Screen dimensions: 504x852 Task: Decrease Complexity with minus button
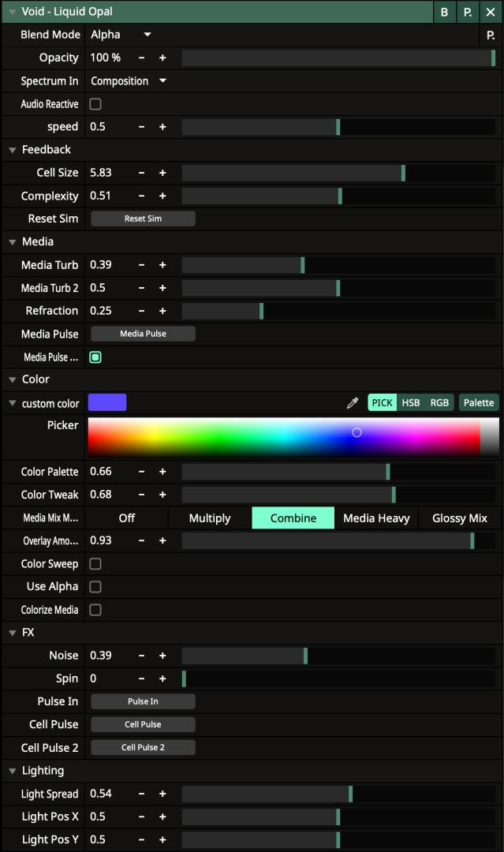[142, 196]
